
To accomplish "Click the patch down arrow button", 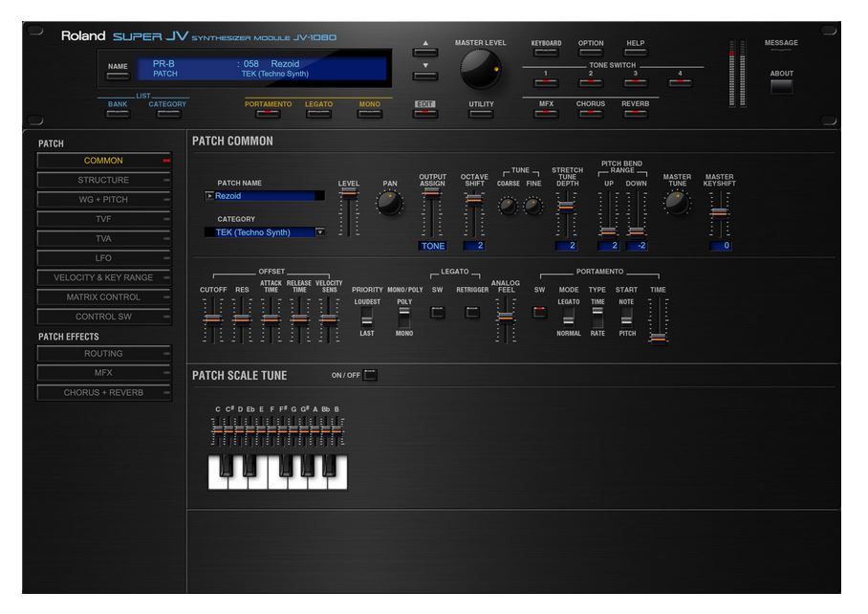I will pyautogui.click(x=425, y=76).
